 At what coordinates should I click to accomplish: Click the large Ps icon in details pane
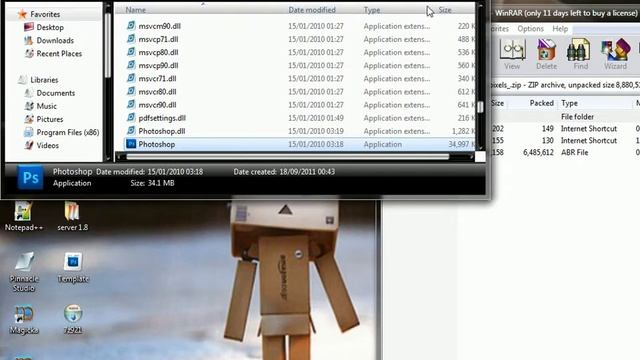point(30,178)
